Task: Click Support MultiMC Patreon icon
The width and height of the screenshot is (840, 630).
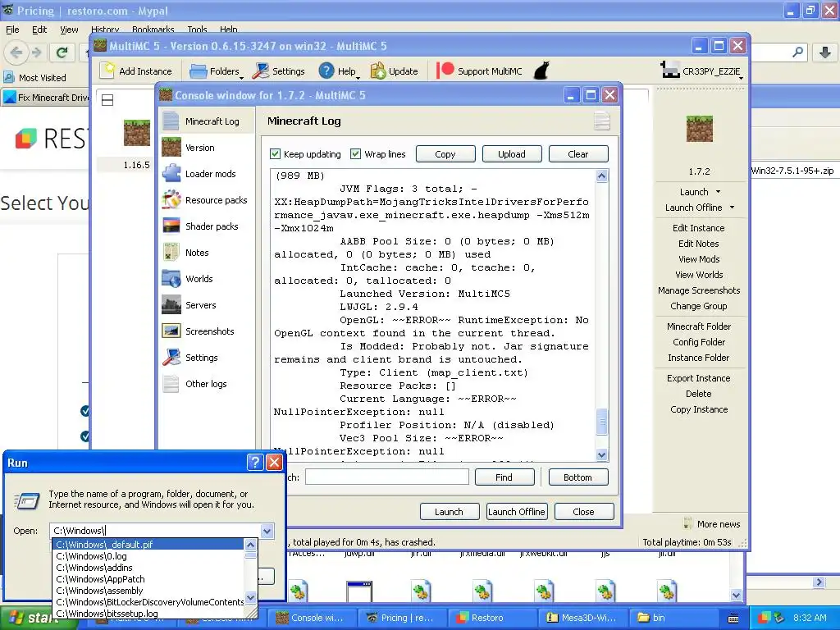Action: 445,71
